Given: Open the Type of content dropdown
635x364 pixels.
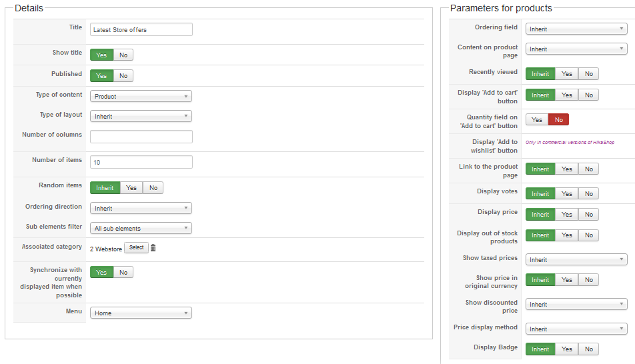Looking at the screenshot, I should (x=141, y=97).
